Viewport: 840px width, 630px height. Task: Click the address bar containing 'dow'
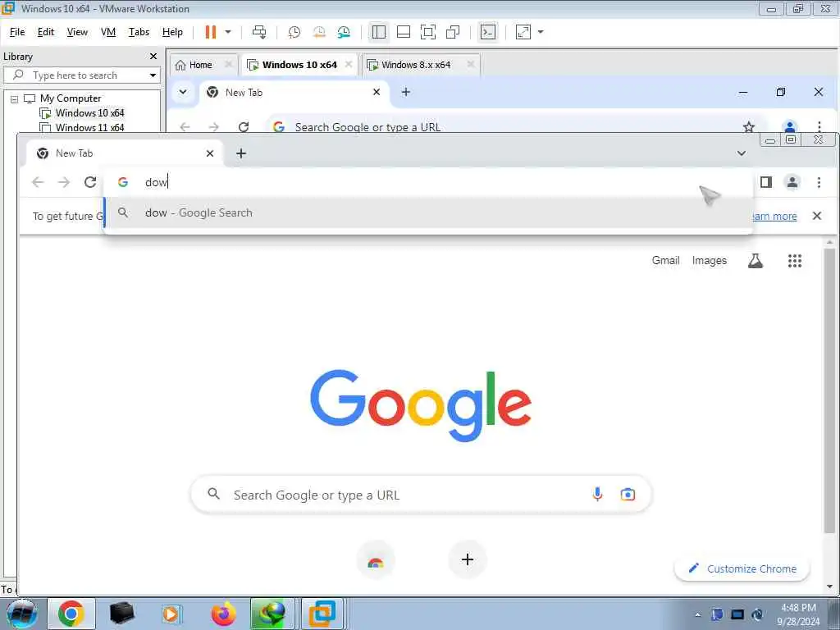pyautogui.click(x=428, y=182)
